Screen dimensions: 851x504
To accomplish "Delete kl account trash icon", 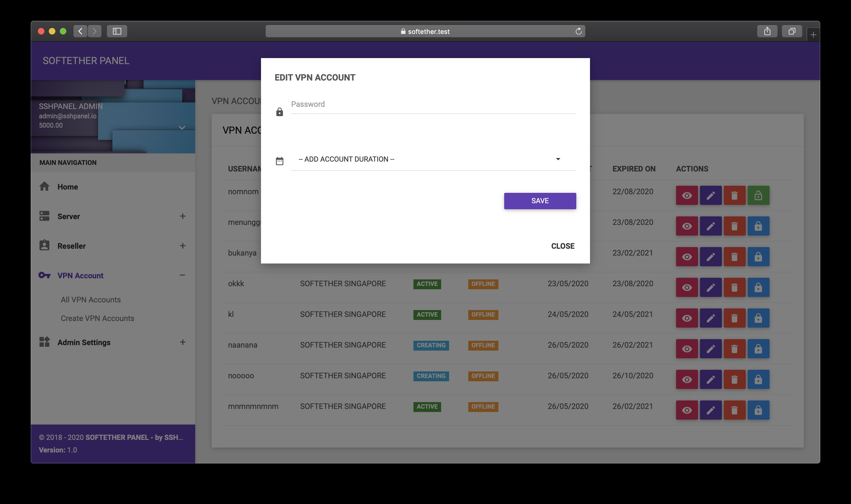I will point(734,318).
